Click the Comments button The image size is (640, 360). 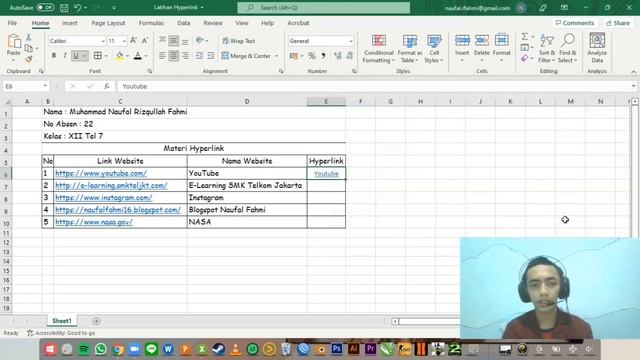pyautogui.click(x=575, y=23)
